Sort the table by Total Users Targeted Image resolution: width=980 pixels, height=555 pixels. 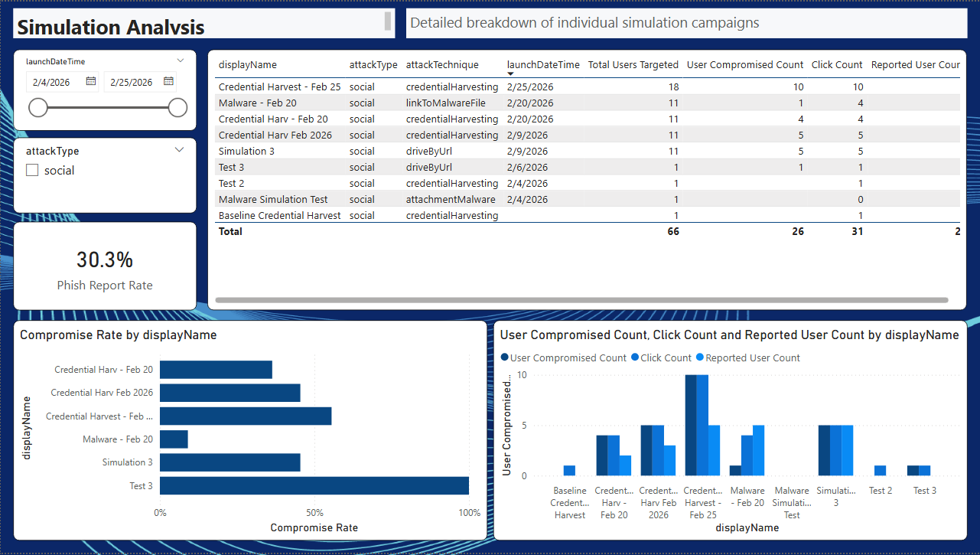click(x=633, y=64)
